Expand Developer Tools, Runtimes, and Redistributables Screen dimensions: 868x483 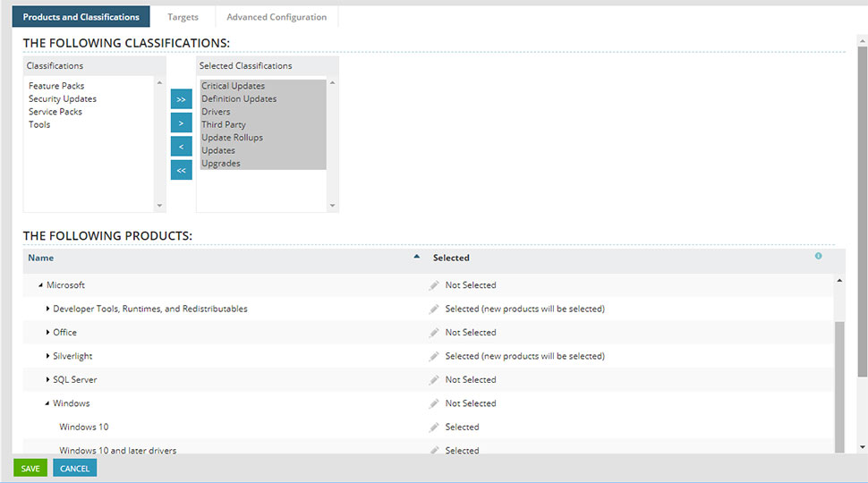point(47,309)
